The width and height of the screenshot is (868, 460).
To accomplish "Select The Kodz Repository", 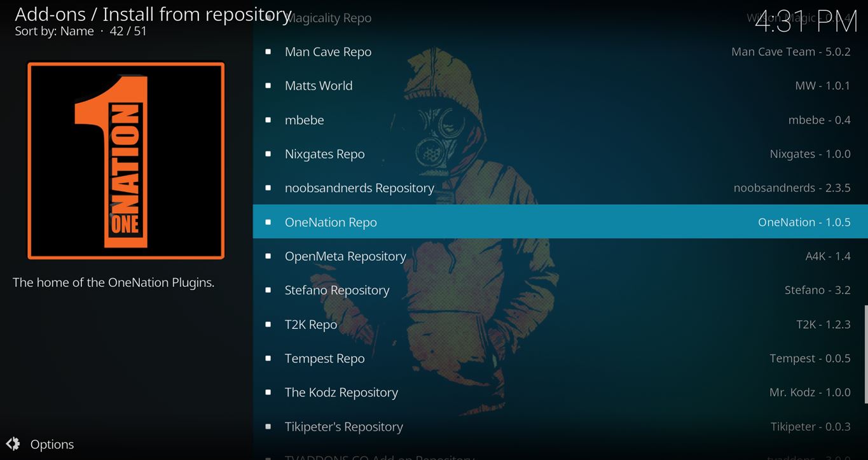I will (341, 393).
